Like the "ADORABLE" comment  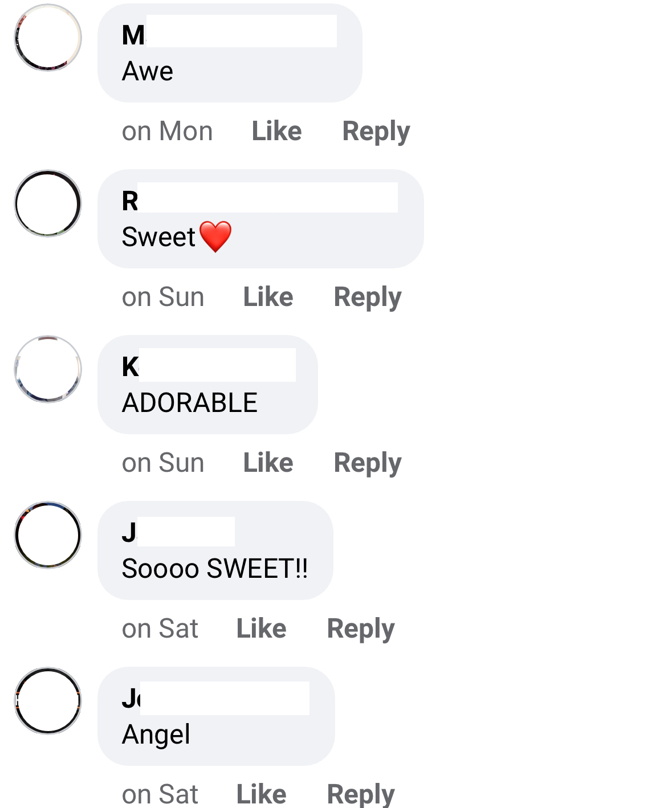[x=268, y=463]
